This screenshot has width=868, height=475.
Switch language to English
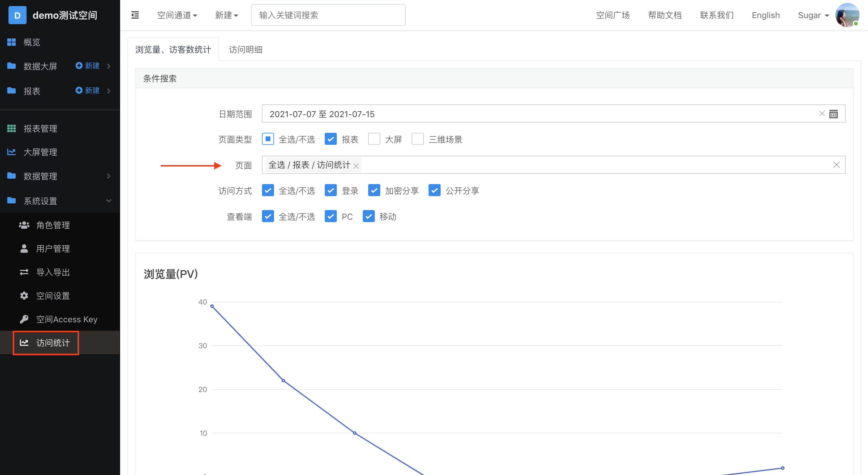click(x=766, y=15)
